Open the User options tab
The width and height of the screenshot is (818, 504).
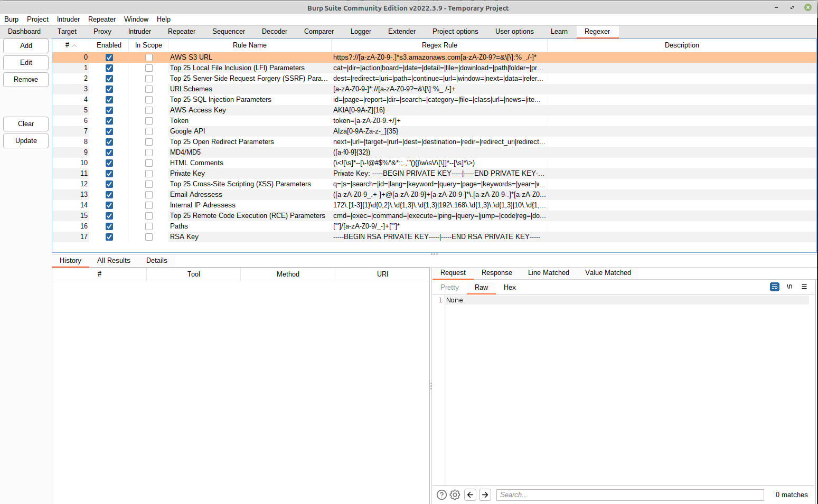514,32
